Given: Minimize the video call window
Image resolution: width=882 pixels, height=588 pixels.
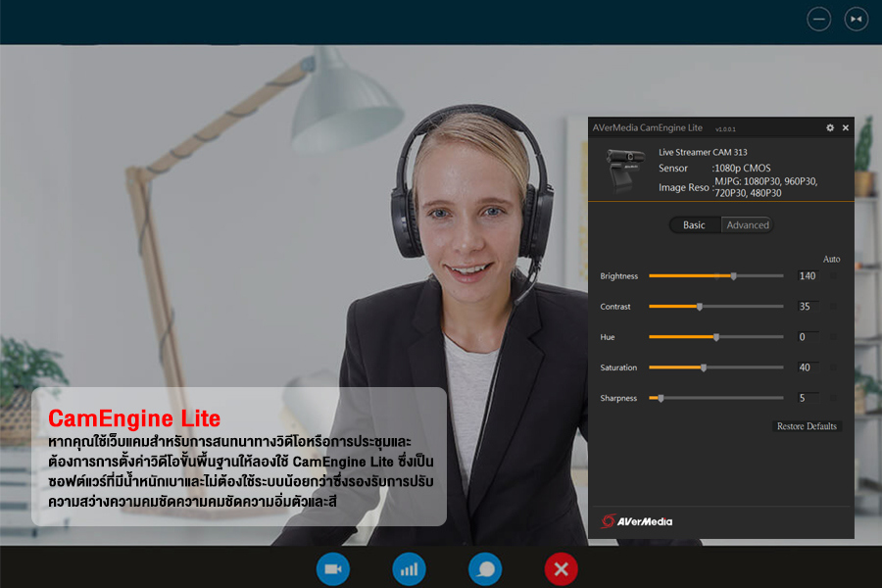Looking at the screenshot, I should click(x=819, y=20).
